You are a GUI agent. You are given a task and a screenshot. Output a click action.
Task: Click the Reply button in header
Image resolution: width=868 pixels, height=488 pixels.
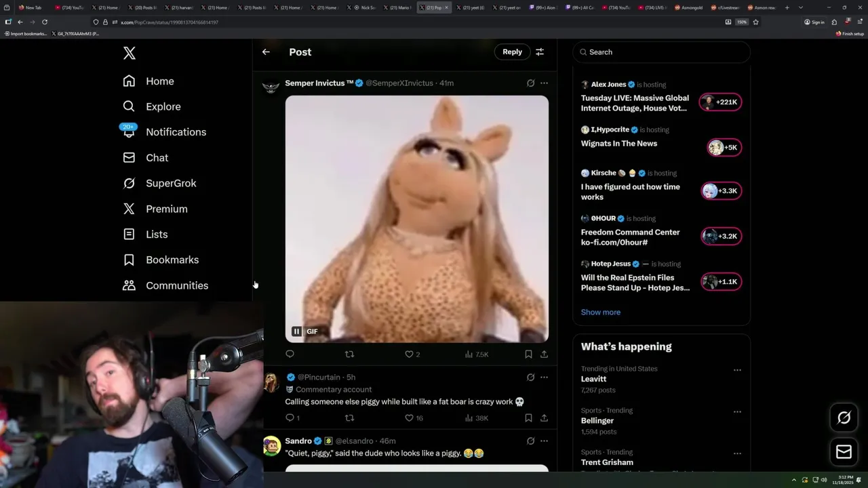click(x=512, y=52)
